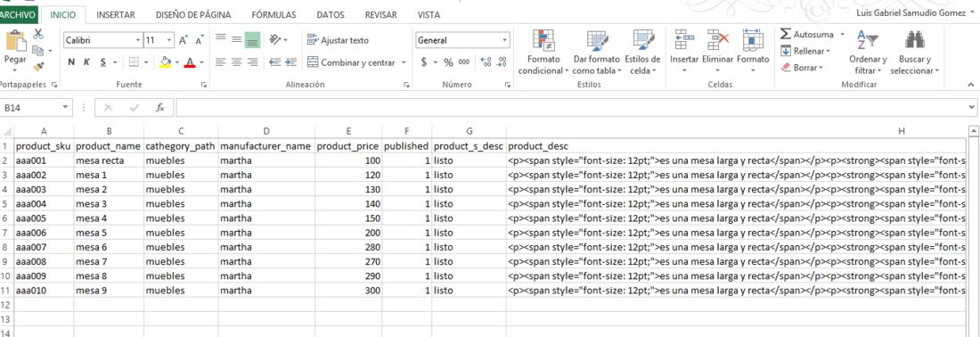980x337 pixels.
Task: Collapse the ribbon chevron
Action: (970, 84)
